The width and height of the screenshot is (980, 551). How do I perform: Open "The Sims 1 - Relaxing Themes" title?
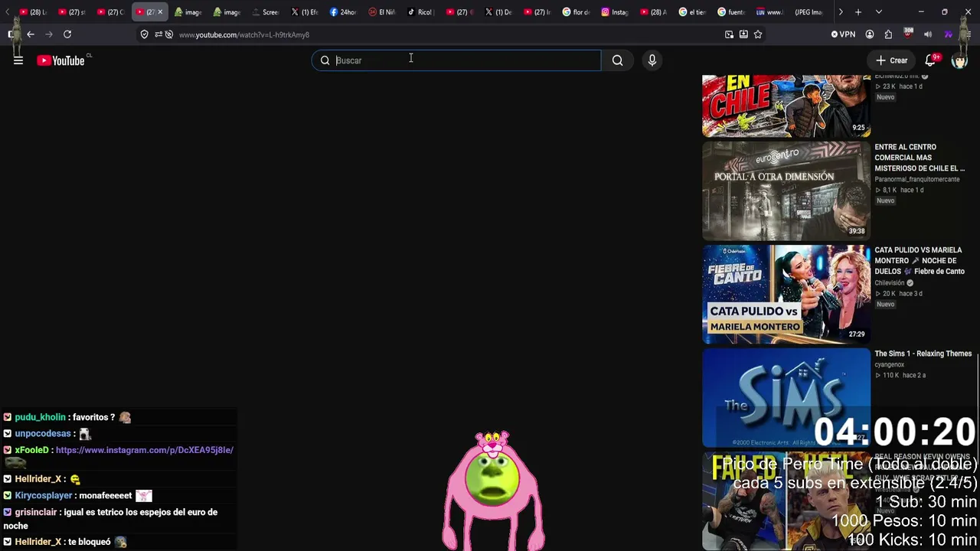(x=923, y=354)
